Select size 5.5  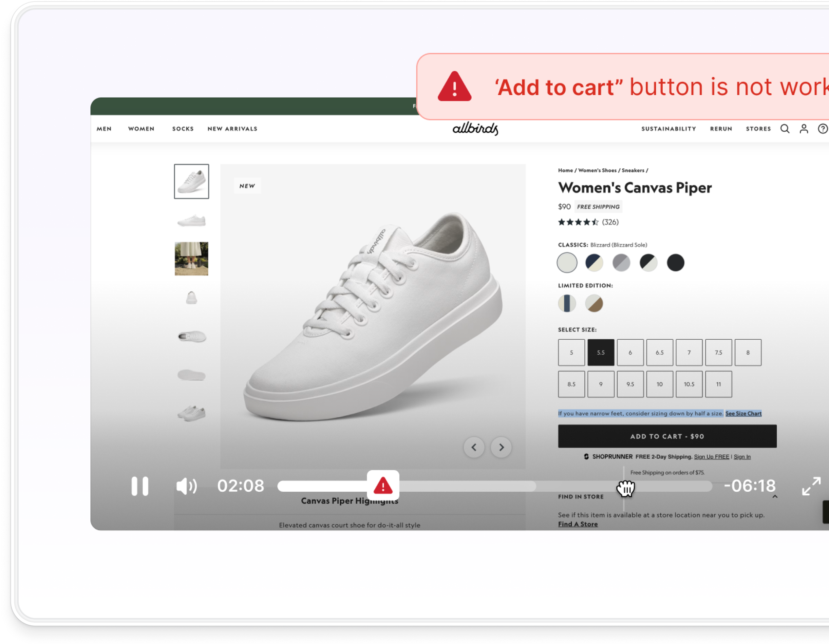click(601, 353)
